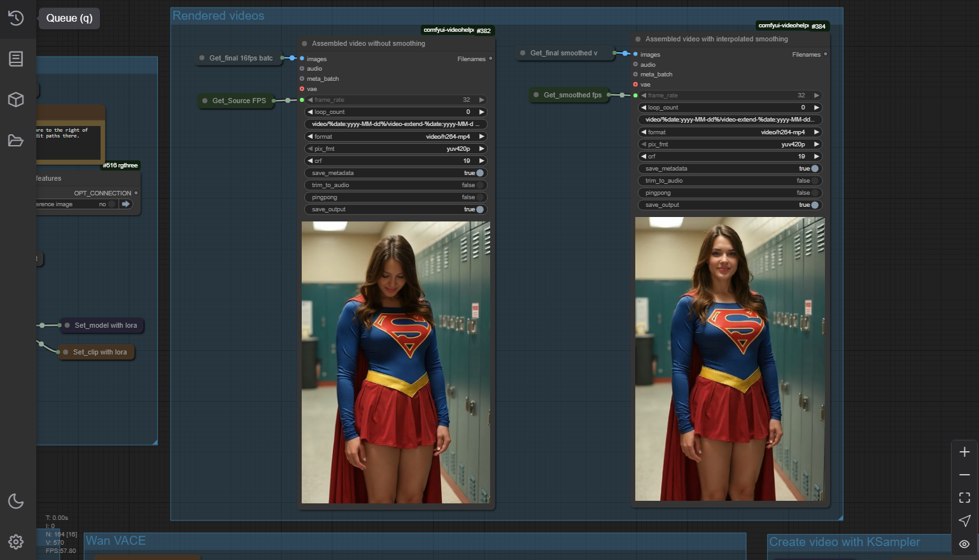Image resolution: width=979 pixels, height=560 pixels.
Task: Open pix_fmt dropdown in interpolated smoothing node
Action: [x=729, y=144]
